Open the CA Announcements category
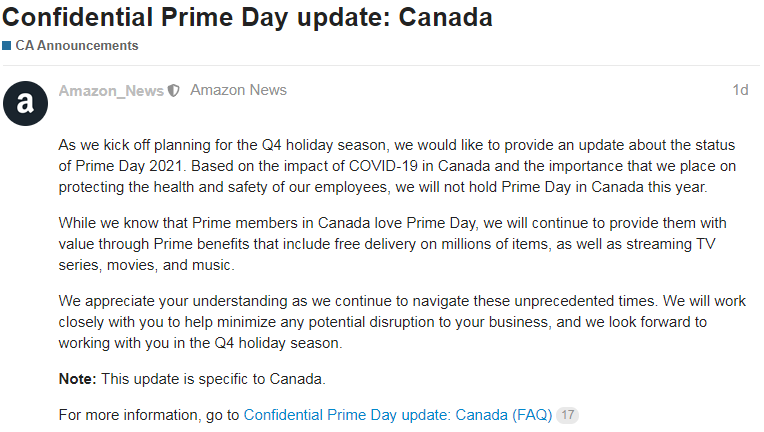 click(x=76, y=46)
